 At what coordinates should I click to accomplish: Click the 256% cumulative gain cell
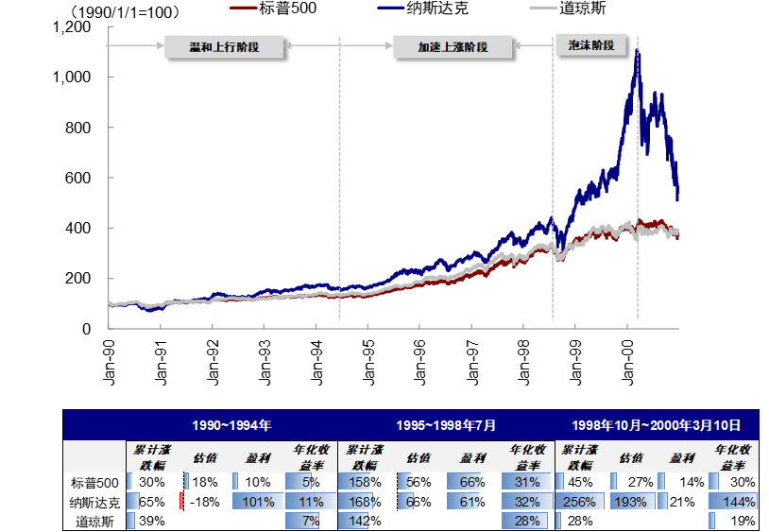click(579, 502)
